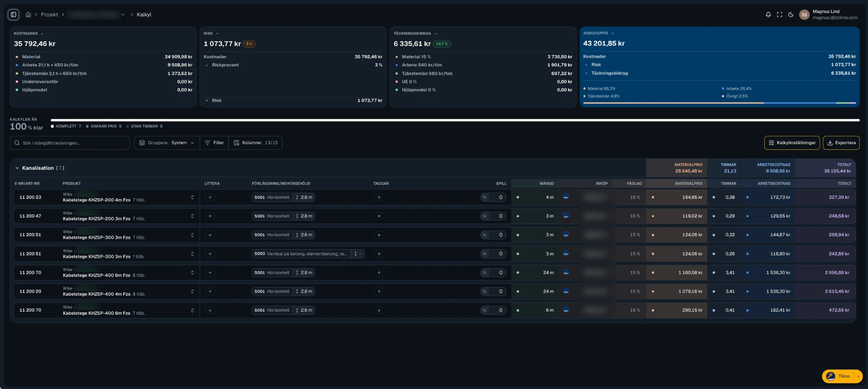Click the spill value field for 11 200 23

(497, 198)
